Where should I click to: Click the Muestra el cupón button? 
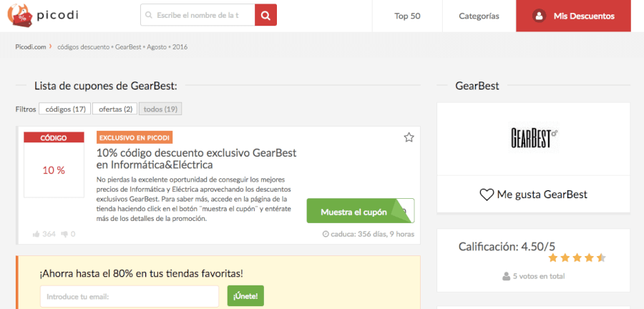pos(360,211)
